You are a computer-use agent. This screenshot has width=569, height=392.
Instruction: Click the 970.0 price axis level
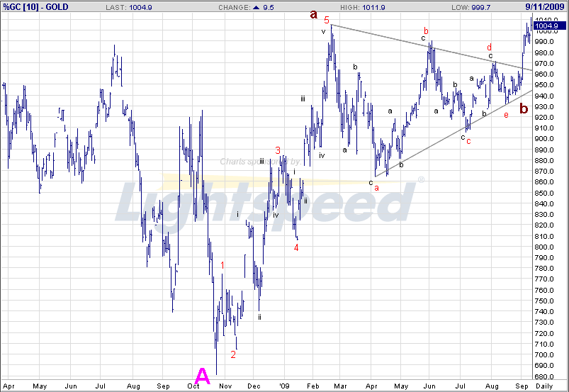546,64
